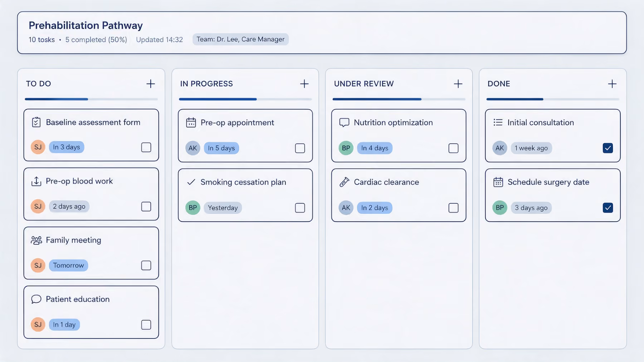The width and height of the screenshot is (644, 362).
Task: Click the Yesterday due badge
Action: (x=223, y=208)
